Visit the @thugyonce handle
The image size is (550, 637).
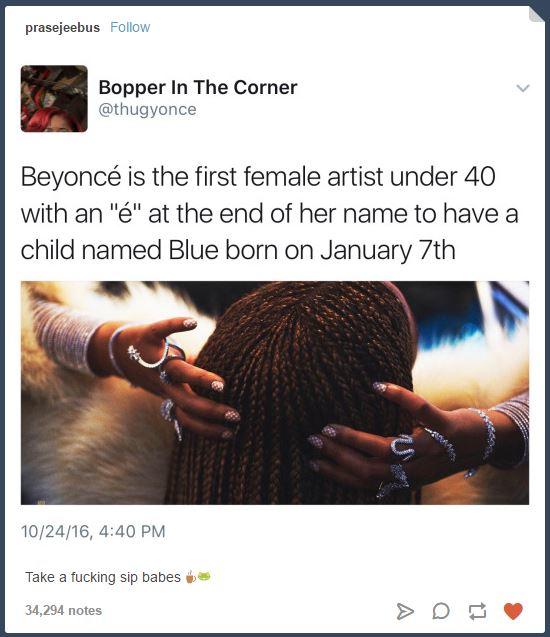pyautogui.click(x=147, y=110)
